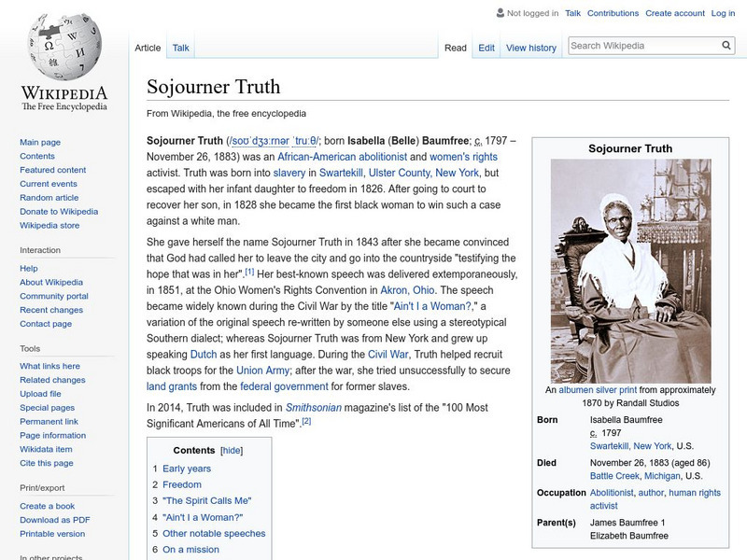Open Featured content
Viewport: 747px width, 560px height.
[53, 170]
